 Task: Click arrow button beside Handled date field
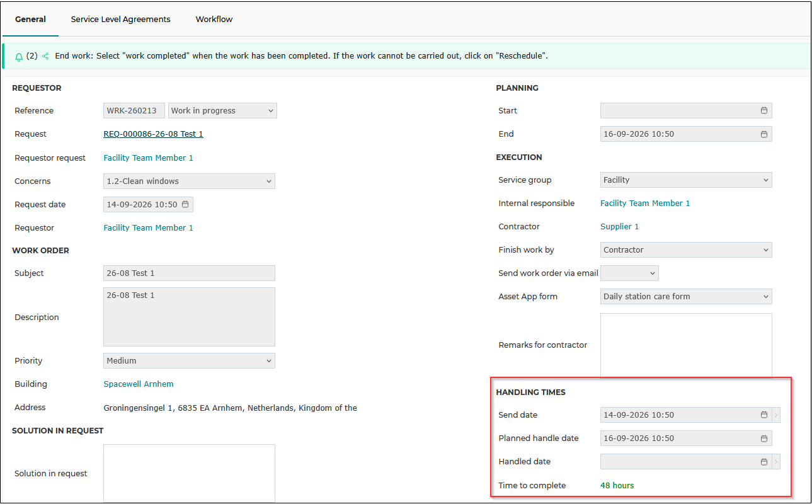(x=776, y=461)
